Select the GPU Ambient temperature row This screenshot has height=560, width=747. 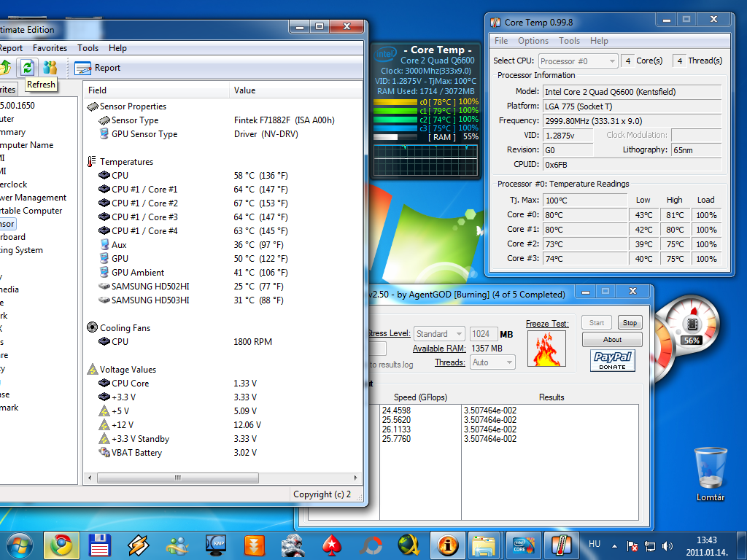point(223,273)
